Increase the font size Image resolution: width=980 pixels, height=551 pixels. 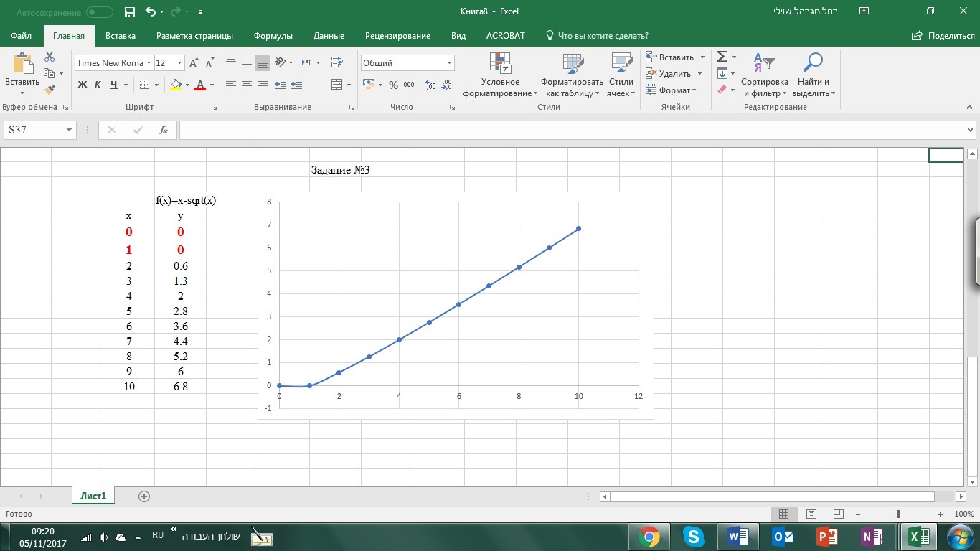pos(194,63)
